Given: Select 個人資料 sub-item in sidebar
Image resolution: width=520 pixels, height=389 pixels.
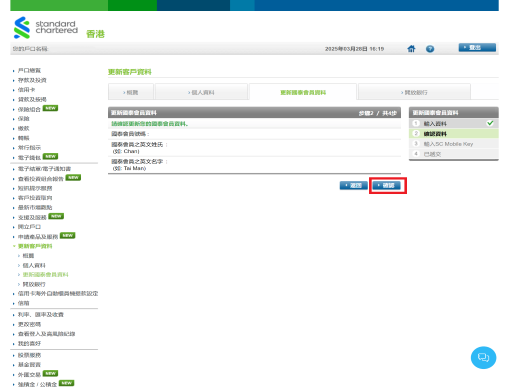Looking at the screenshot, I should [34, 265].
